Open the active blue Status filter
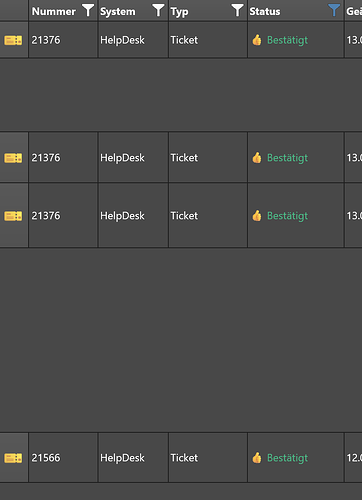The width and height of the screenshot is (362, 500). pos(334,11)
